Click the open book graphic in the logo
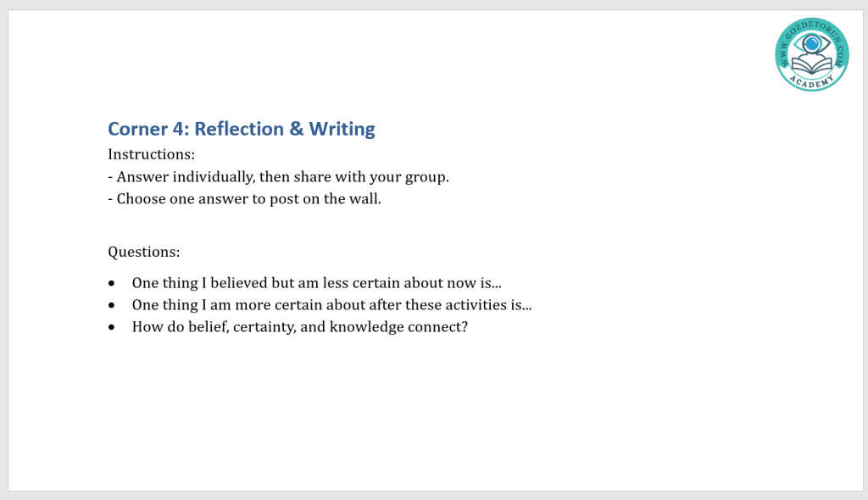This screenshot has width=868, height=500. coord(812,64)
